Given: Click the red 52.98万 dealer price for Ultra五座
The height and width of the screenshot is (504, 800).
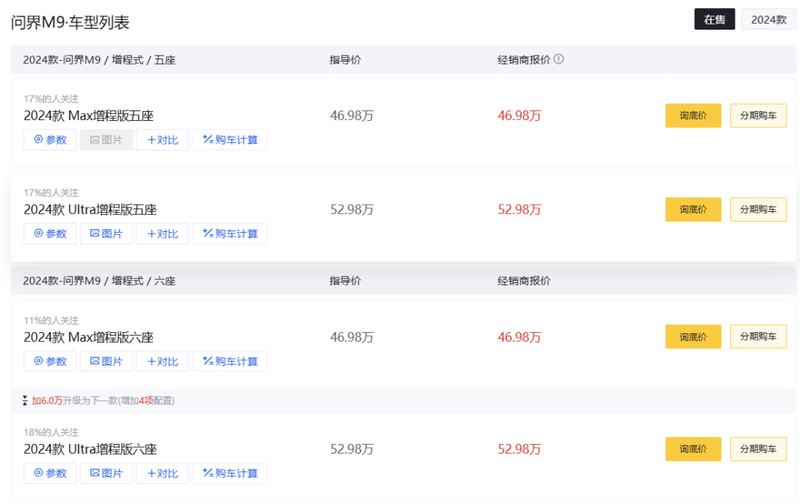Looking at the screenshot, I should tap(519, 210).
